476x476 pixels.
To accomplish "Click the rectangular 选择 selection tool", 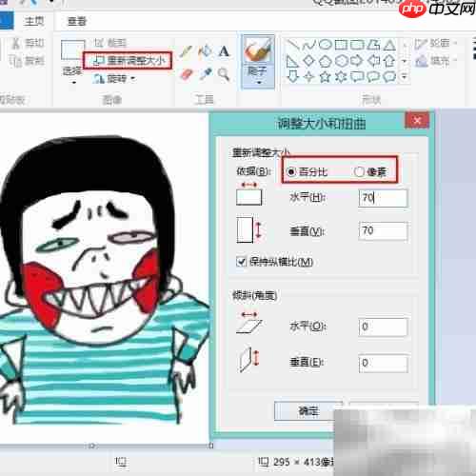I will [x=72, y=50].
